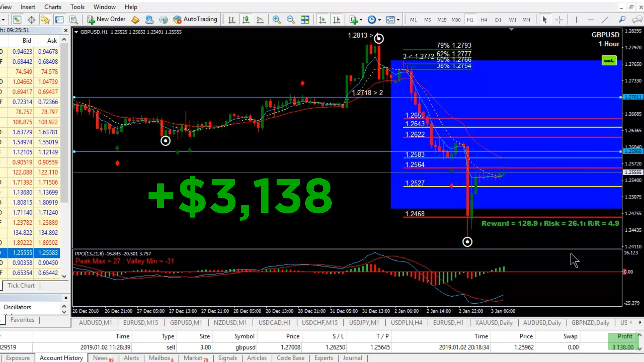
Task: Switch timeframe to D1
Action: pyautogui.click(x=498, y=20)
